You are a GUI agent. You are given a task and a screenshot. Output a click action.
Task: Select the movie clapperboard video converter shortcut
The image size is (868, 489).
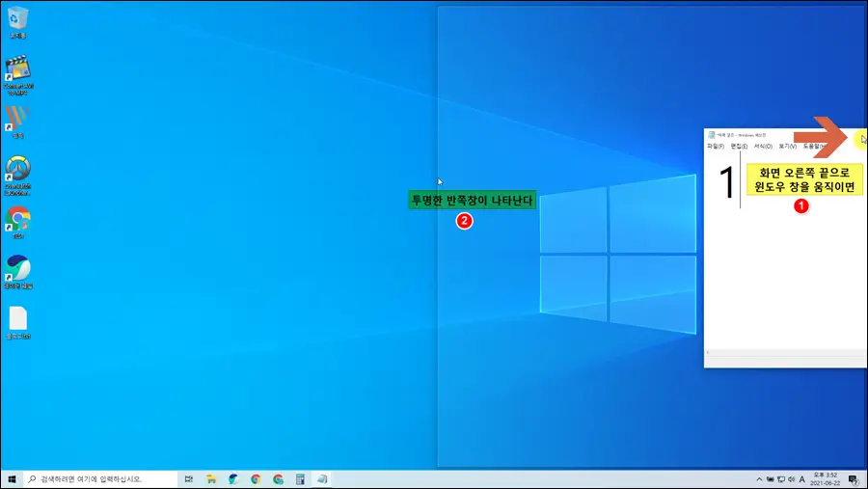click(x=17, y=74)
